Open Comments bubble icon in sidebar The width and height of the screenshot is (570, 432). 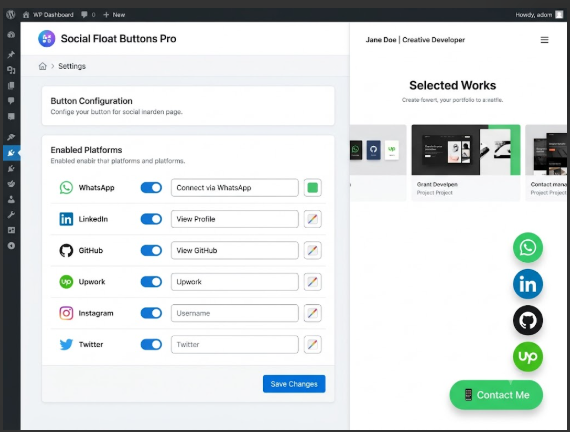(11, 101)
